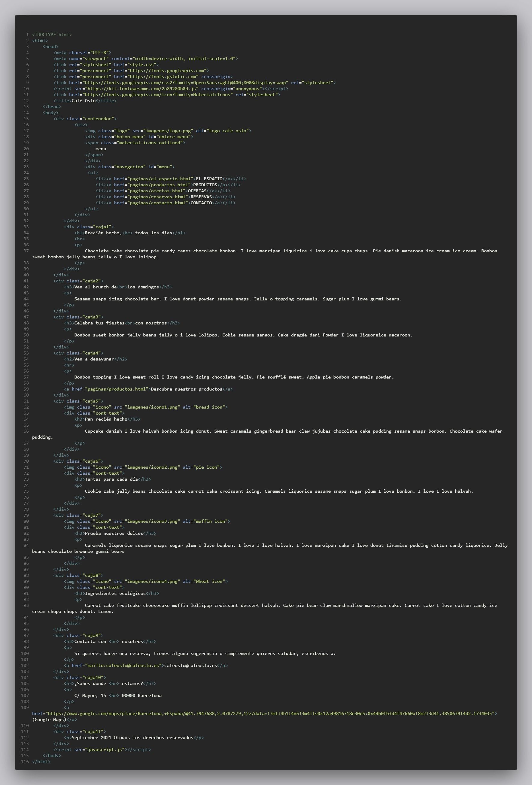Image resolution: width=532 pixels, height=785 pixels.
Task: Click the heading 'Pan recién hecho'
Action: point(106,419)
